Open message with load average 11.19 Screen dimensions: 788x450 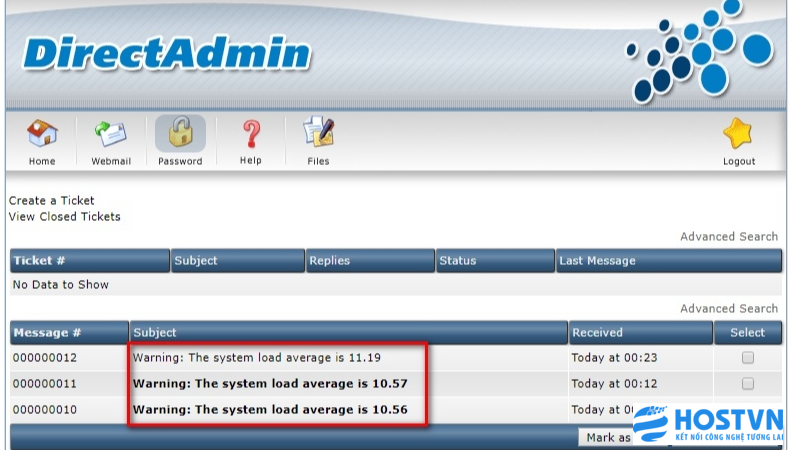[257, 357]
